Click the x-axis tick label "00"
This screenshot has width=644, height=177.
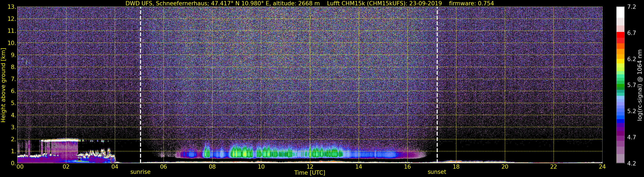[x=20, y=167]
